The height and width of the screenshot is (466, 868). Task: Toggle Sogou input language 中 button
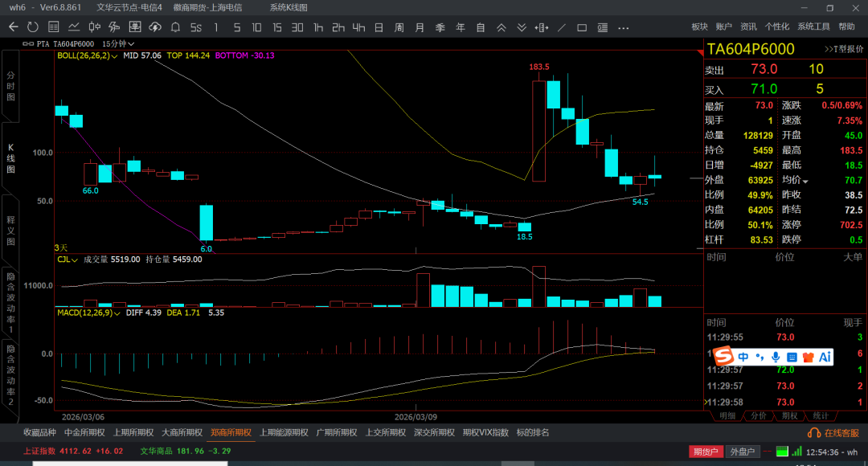743,357
